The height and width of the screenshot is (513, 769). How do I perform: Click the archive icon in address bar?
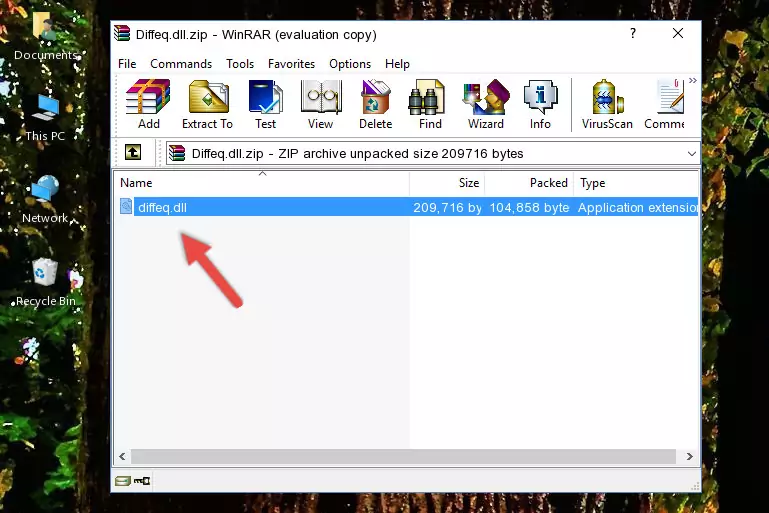[x=177, y=154]
